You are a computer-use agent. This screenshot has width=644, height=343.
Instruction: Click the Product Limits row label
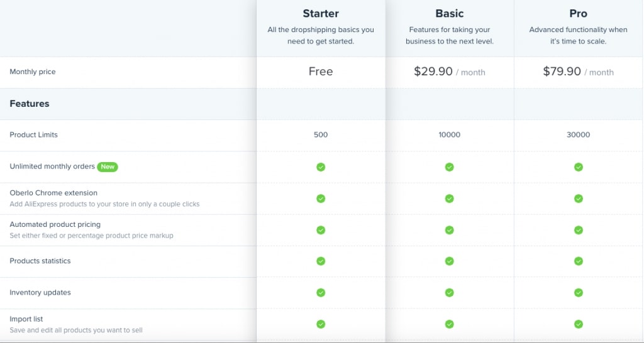coord(33,135)
